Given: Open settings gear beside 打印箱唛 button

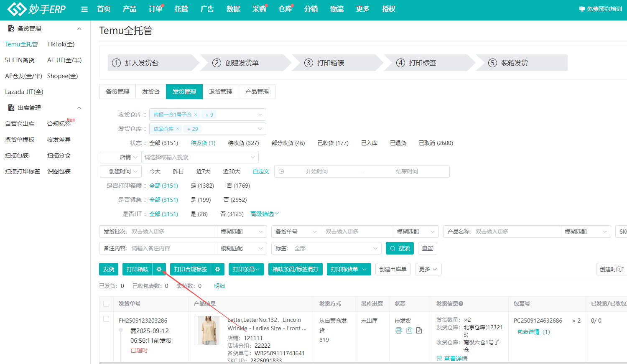Looking at the screenshot, I should pos(159,270).
